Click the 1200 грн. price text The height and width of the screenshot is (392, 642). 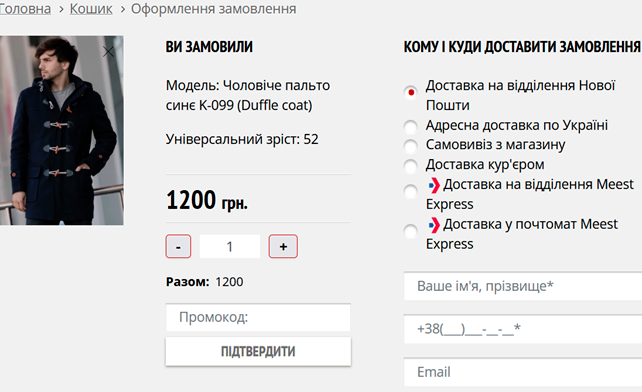[207, 200]
